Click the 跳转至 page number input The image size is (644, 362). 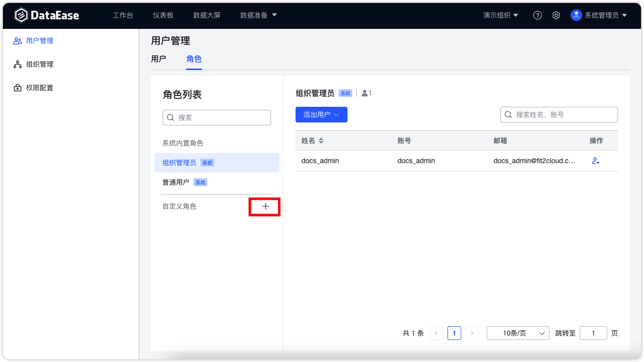pyautogui.click(x=594, y=333)
